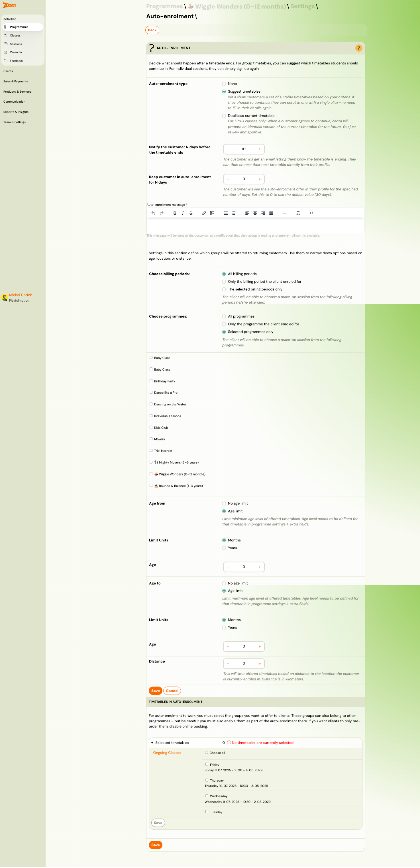
Task: Center text in message editor
Action: (255, 213)
